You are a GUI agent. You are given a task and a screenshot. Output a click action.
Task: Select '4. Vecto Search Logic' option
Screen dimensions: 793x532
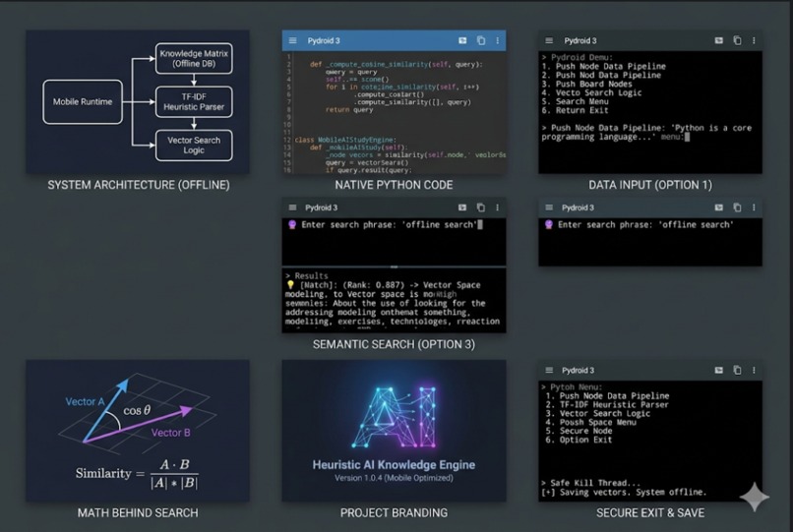pos(591,92)
